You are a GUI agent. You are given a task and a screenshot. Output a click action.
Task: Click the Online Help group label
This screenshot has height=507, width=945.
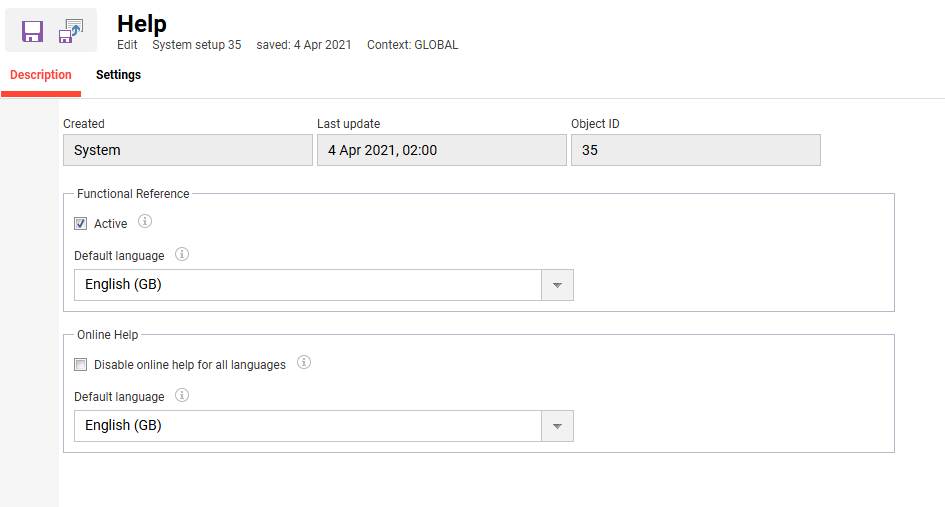coord(107,335)
